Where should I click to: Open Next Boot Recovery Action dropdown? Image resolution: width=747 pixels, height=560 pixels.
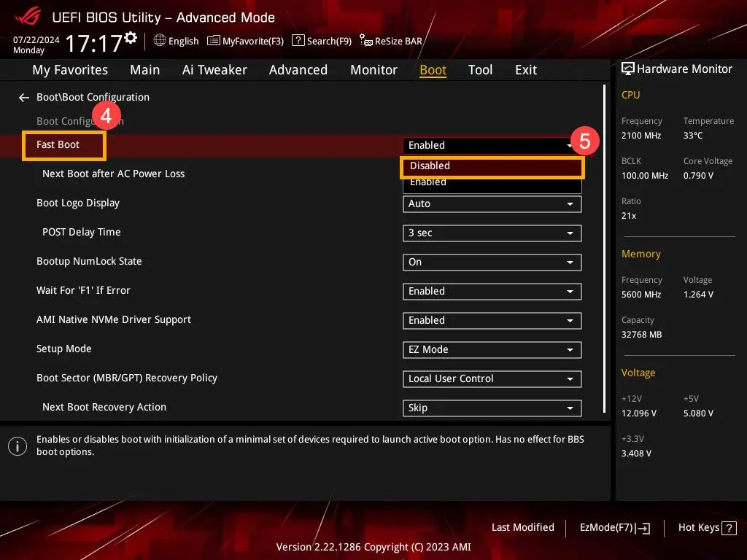[x=492, y=408]
